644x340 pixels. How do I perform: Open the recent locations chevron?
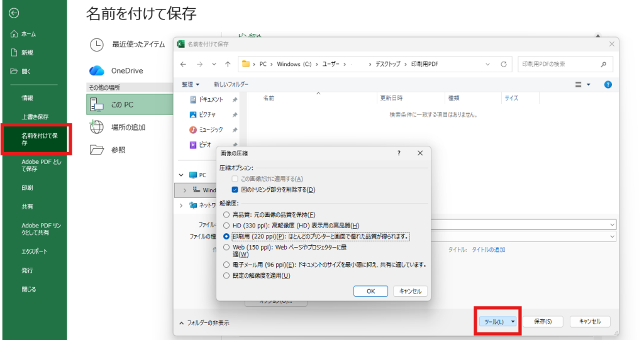point(214,64)
